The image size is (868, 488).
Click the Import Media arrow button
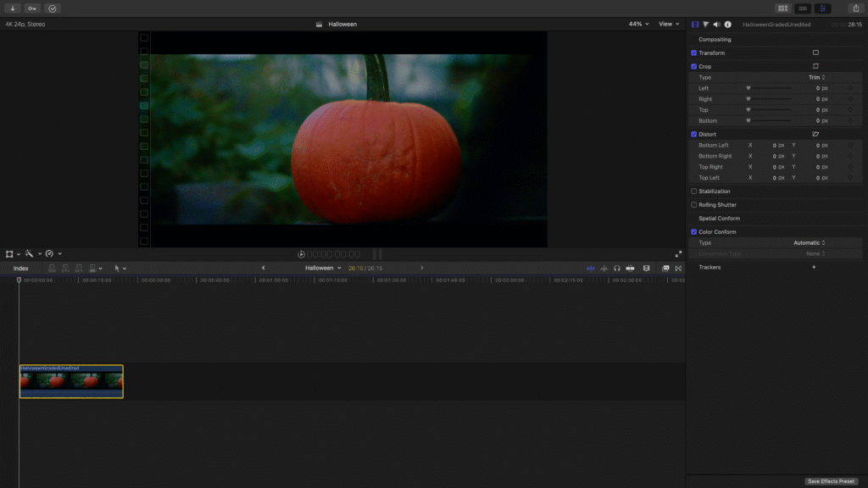click(13, 8)
